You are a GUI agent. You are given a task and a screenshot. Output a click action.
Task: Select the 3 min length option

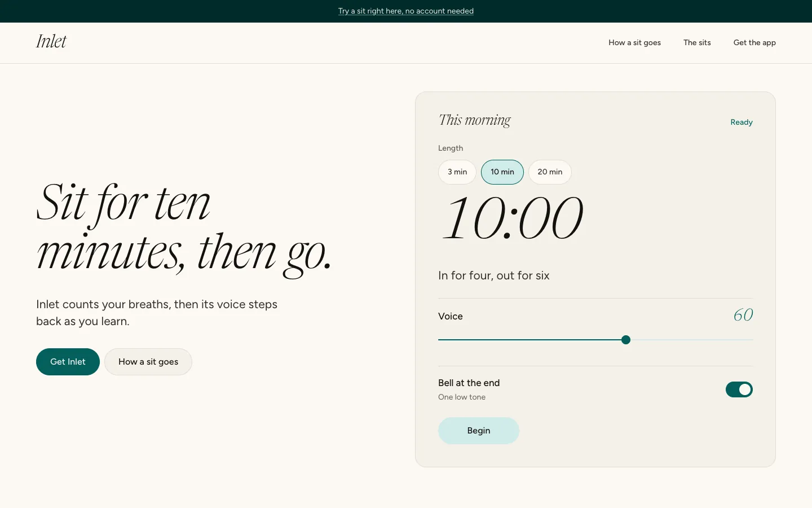pos(457,172)
